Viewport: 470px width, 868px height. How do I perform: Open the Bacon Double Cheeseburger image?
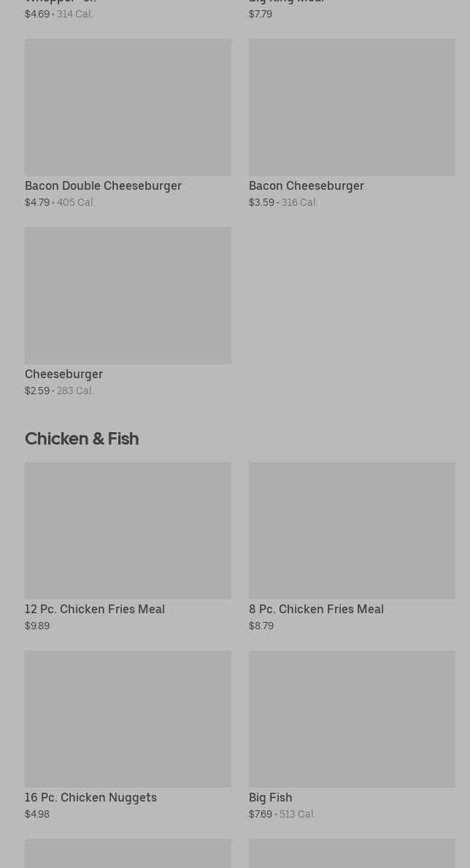coord(128,107)
